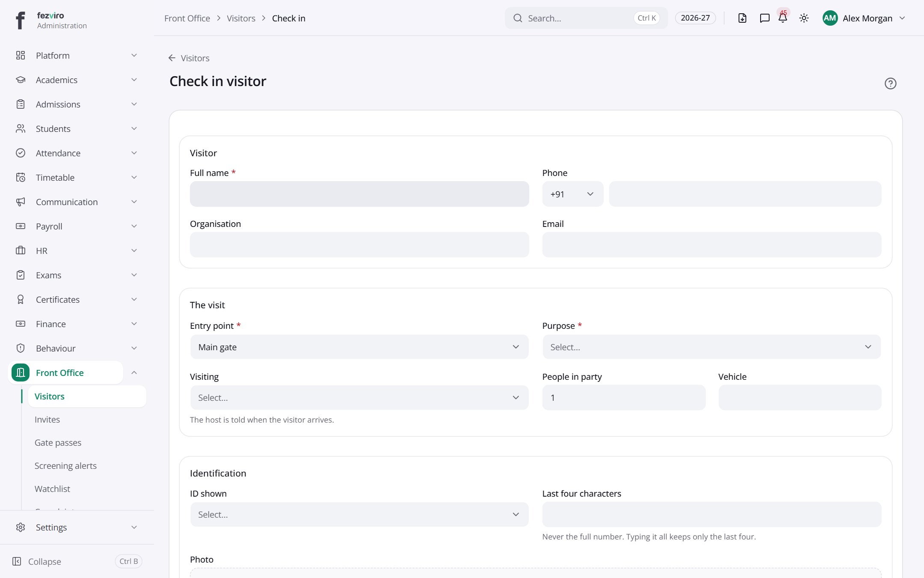Open the +91 country code dropdown

[573, 194]
